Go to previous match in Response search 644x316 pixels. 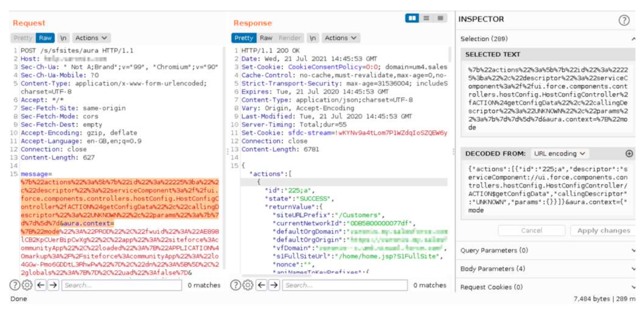[x=262, y=285]
